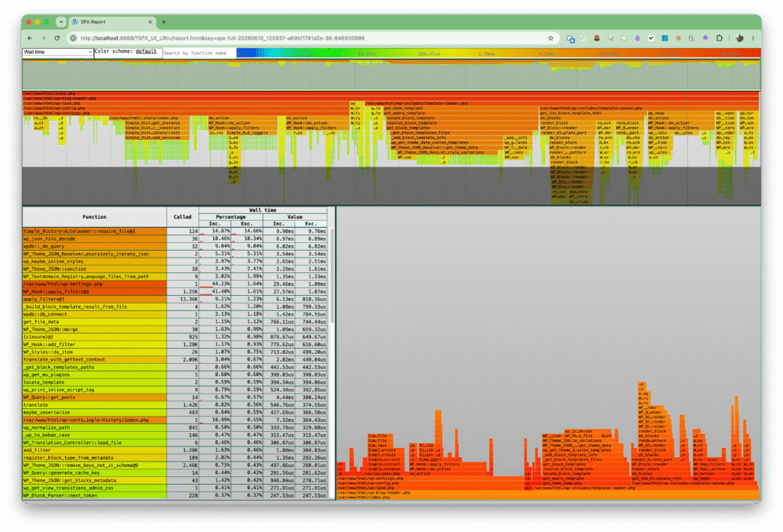Sort by Value Exc. column header

(310, 224)
